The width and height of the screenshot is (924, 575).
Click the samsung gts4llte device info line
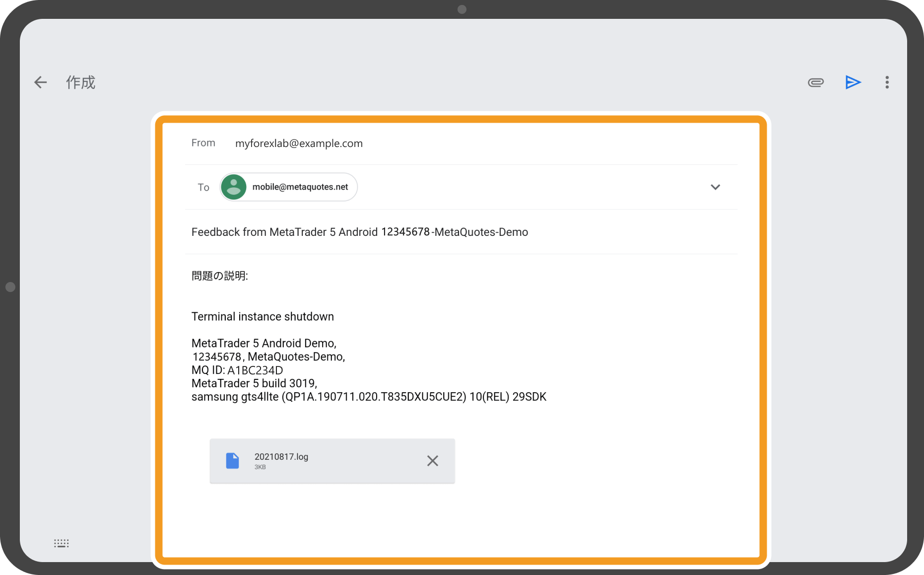coord(368,397)
